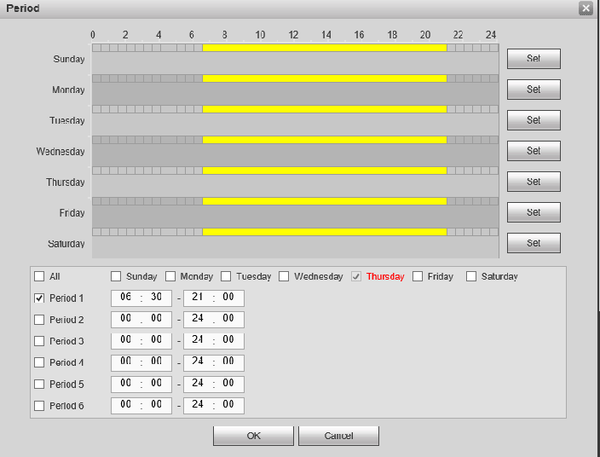Focus Period 3 start minutes field
This screenshot has width=600, height=457.
[156, 339]
